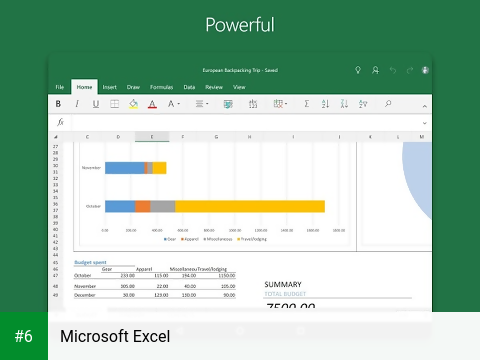Click the Share person icon
This screenshot has width=480, height=360.
(375, 70)
